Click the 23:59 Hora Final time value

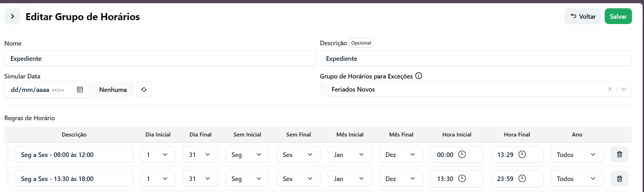[505, 179]
